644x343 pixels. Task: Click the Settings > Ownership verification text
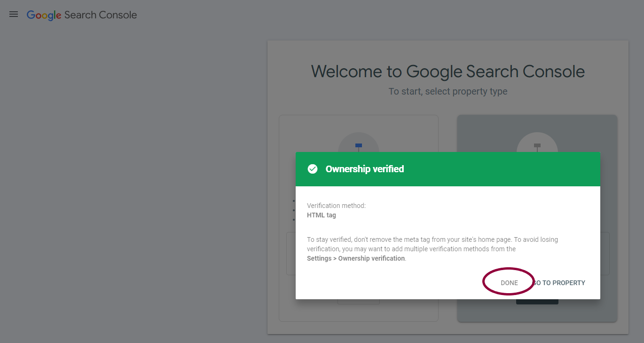[x=356, y=258]
